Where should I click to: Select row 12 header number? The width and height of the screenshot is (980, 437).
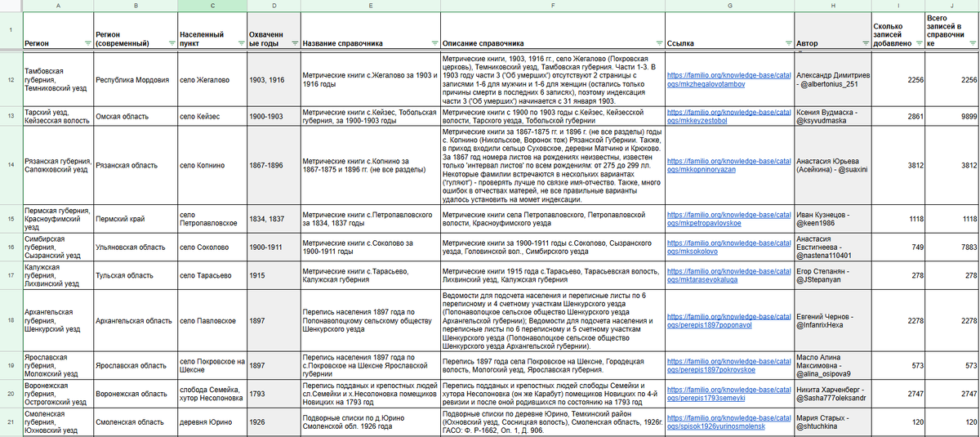coord(11,79)
